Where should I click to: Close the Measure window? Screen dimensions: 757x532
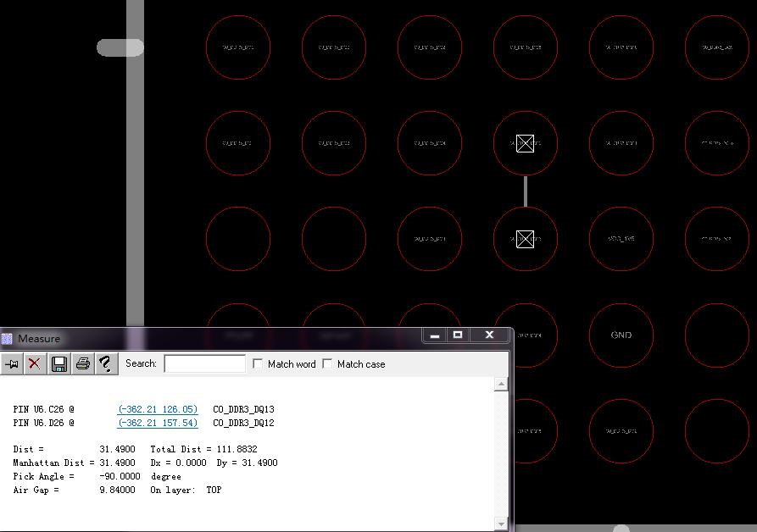coord(489,335)
